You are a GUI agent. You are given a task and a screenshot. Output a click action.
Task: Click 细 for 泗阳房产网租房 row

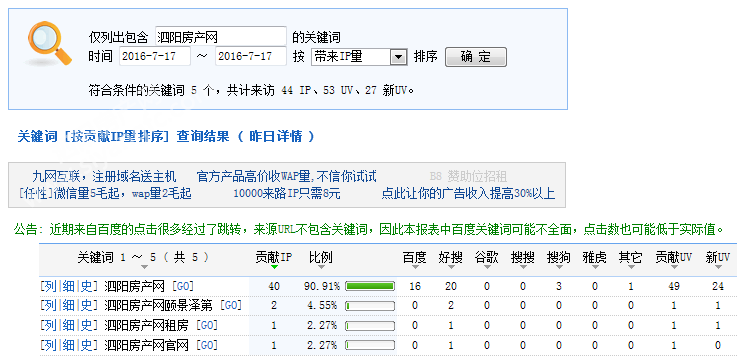tap(69, 326)
